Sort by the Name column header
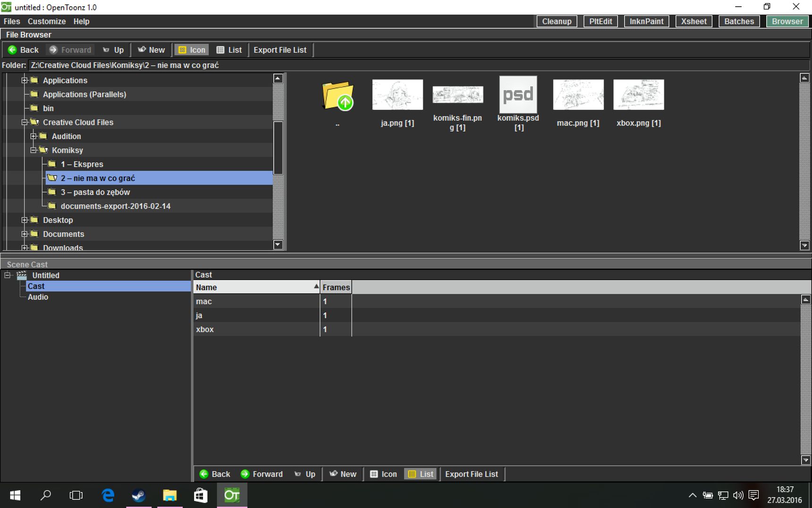The image size is (812, 508). (256, 287)
